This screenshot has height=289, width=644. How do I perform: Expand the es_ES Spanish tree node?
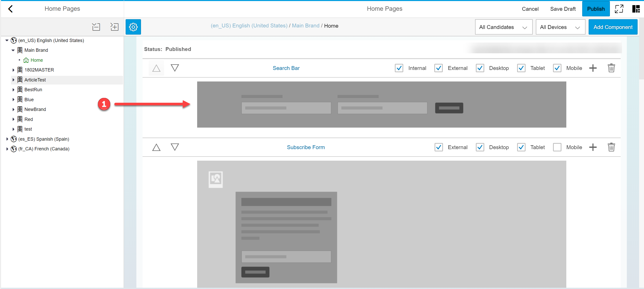[x=7, y=139]
